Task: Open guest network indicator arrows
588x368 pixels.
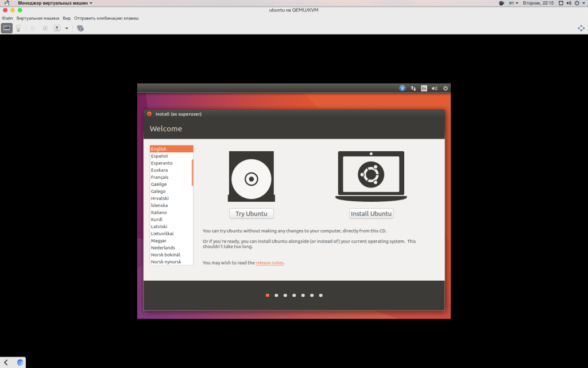Action: coord(413,88)
